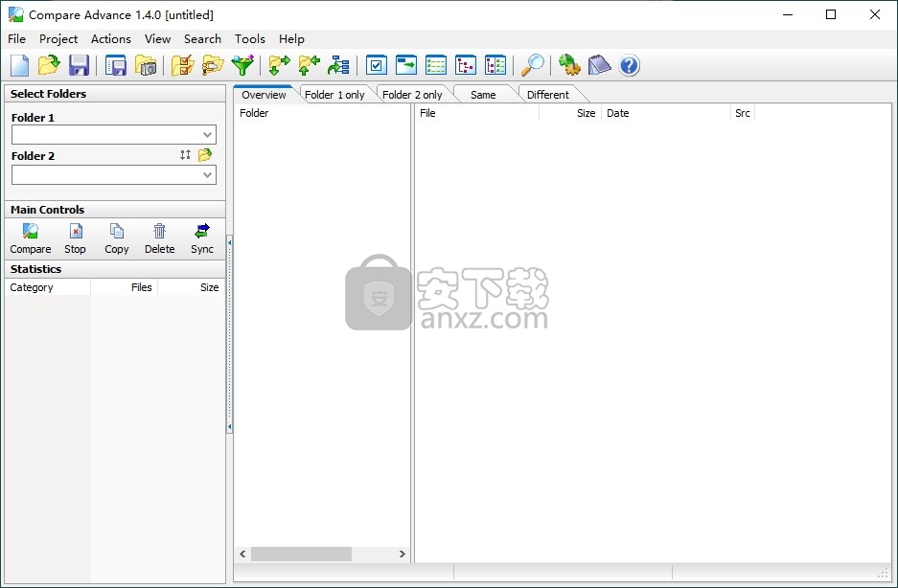Collapse the left panel with upper splitter arrow

(230, 242)
